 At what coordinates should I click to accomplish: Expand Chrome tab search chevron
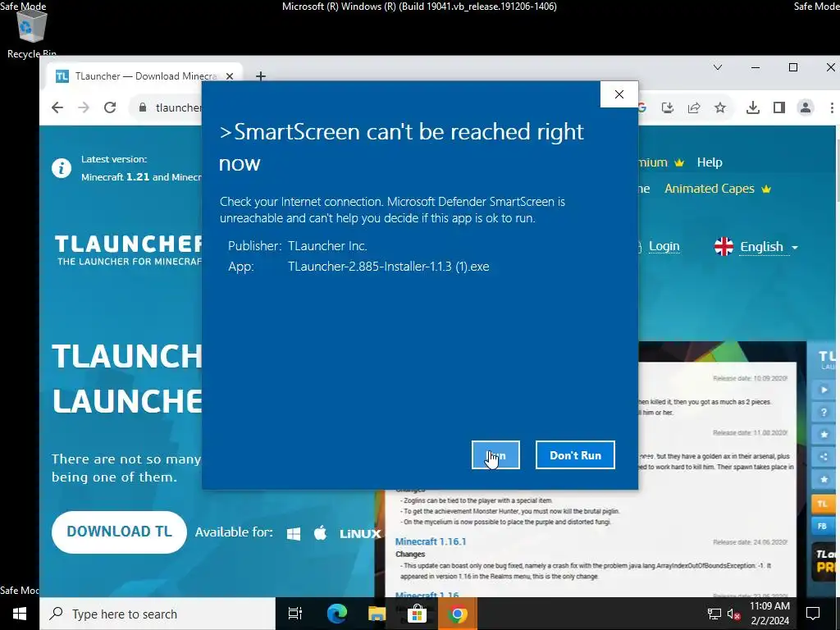coord(718,67)
